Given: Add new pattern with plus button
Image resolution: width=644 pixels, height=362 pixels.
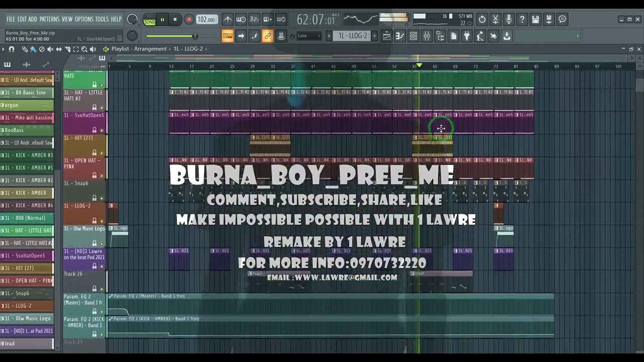Looking at the screenshot, I should pos(374,36).
